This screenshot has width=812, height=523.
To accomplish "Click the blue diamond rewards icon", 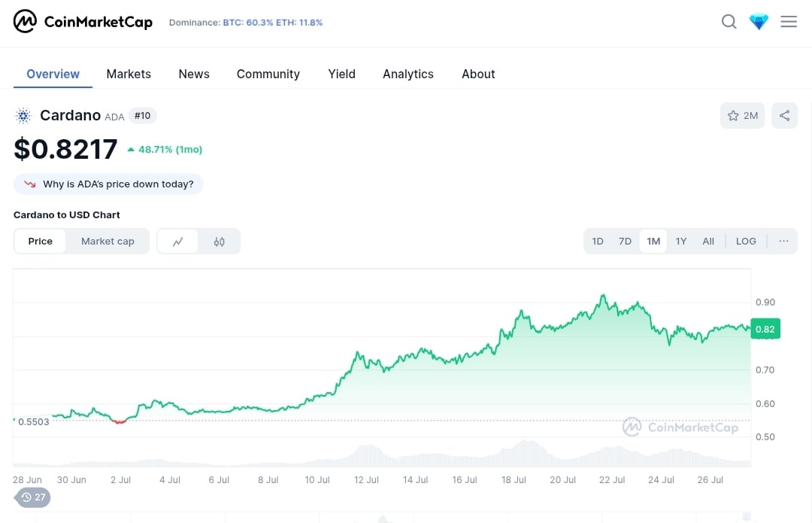I will click(759, 22).
